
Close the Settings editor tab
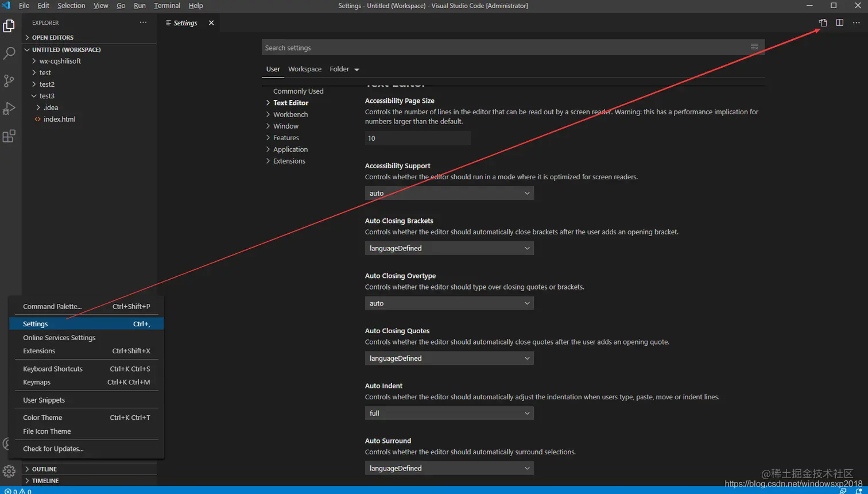[x=211, y=23]
